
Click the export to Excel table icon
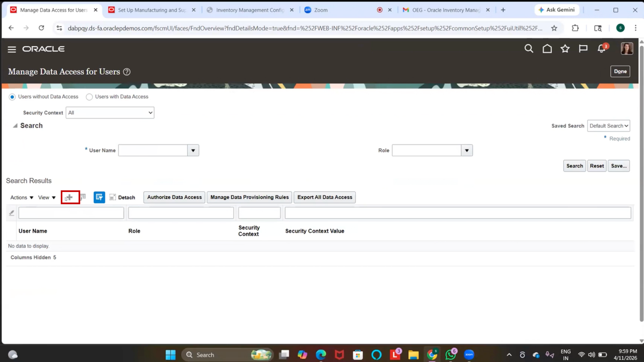pyautogui.click(x=83, y=197)
